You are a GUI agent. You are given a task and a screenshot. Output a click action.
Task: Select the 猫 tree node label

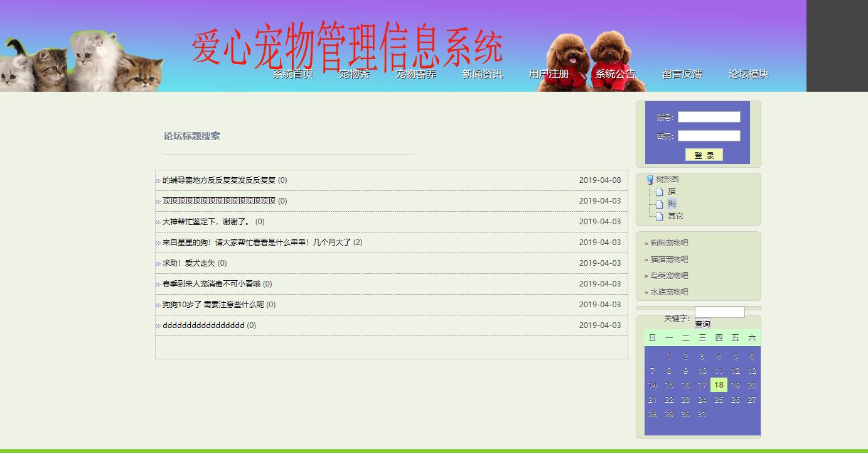click(672, 192)
